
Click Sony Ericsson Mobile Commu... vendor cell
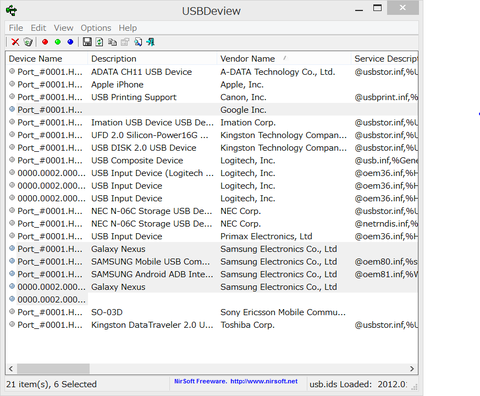(x=283, y=313)
